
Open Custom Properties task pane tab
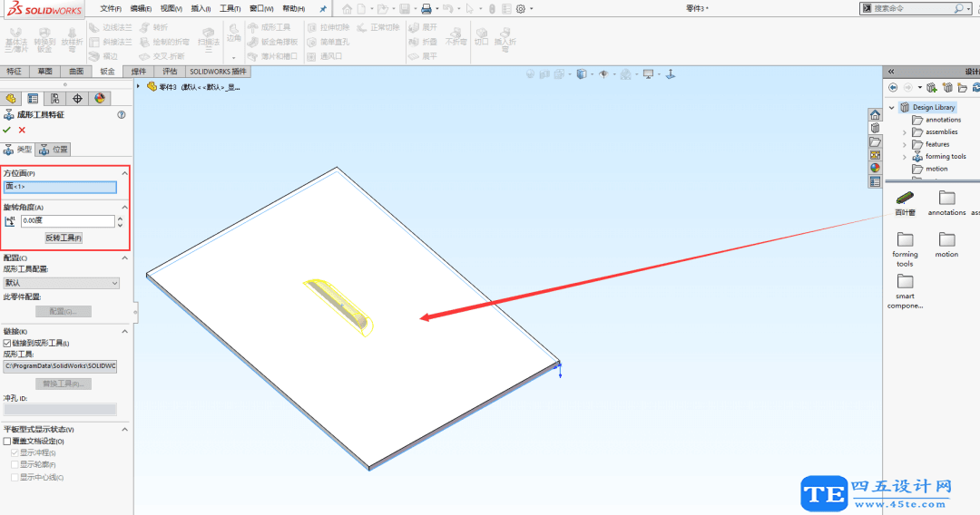(x=875, y=181)
